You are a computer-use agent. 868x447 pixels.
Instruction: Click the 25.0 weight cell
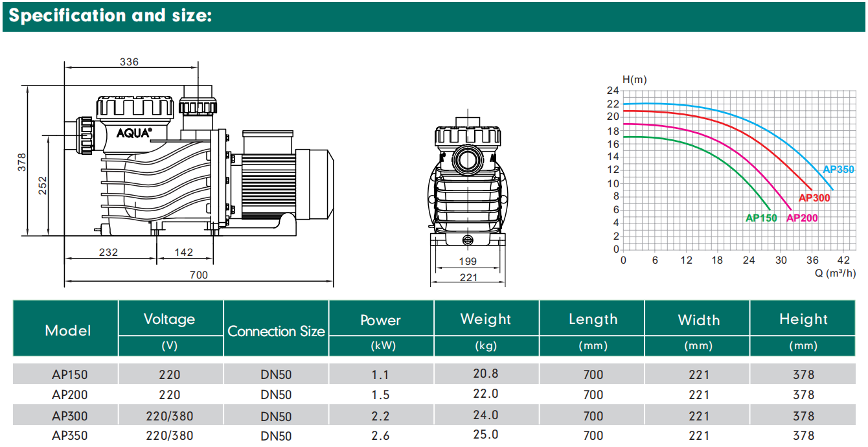tap(486, 434)
